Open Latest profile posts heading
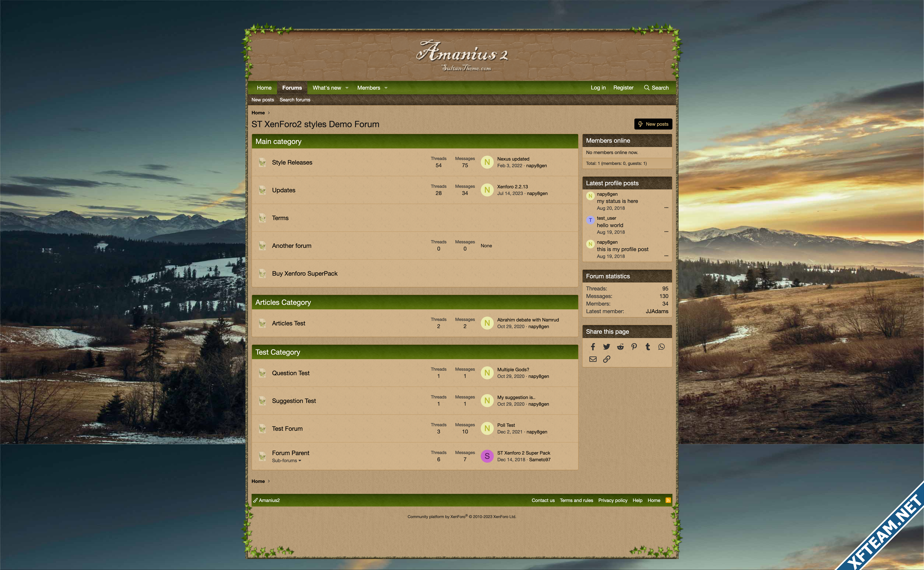The width and height of the screenshot is (924, 570). pyautogui.click(x=612, y=183)
